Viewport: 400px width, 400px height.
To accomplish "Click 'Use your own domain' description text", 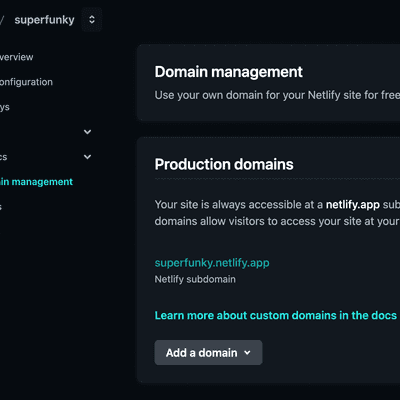I will pos(277,95).
